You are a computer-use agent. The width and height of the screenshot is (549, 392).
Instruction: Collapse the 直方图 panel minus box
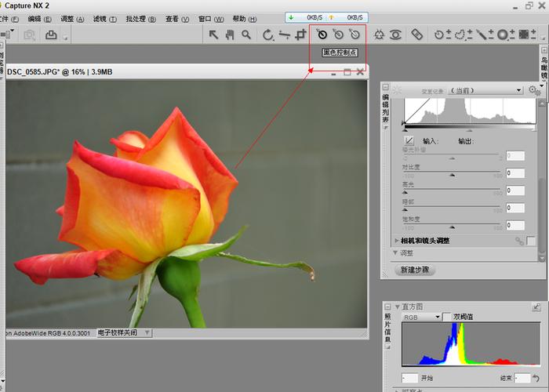tap(387, 307)
